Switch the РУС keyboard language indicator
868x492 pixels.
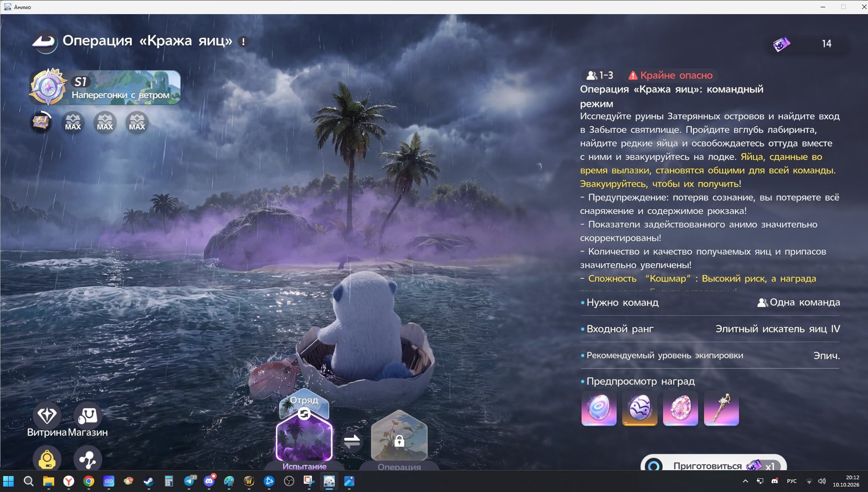(x=791, y=481)
